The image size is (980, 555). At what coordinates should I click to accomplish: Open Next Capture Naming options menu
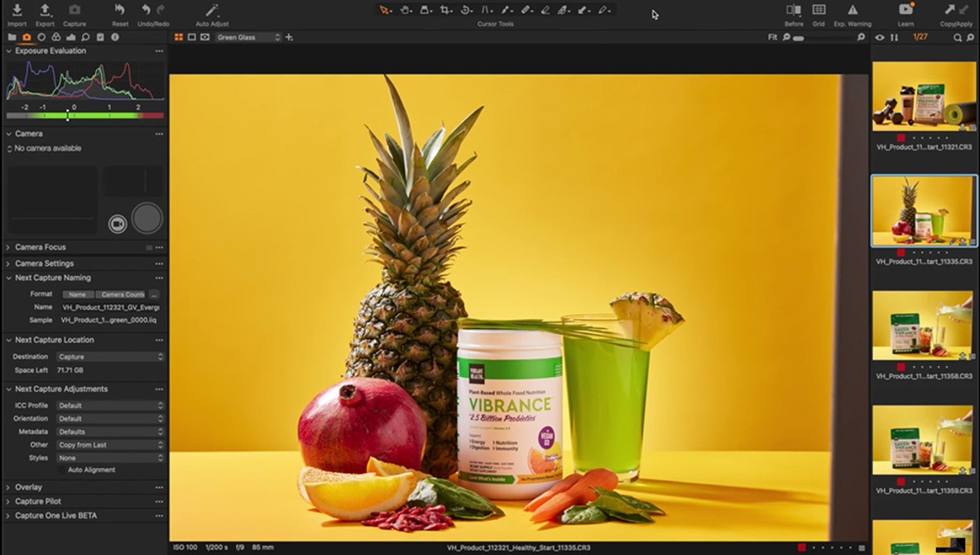click(x=160, y=277)
